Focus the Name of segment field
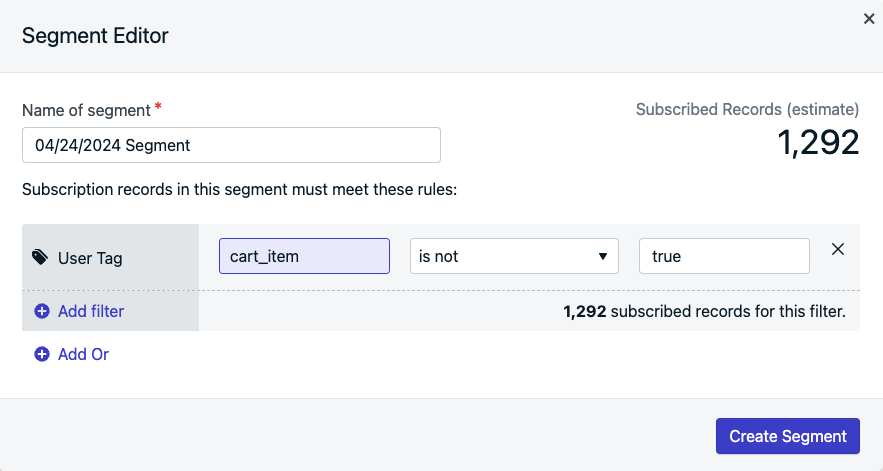The height and width of the screenshot is (471, 883). pos(231,145)
